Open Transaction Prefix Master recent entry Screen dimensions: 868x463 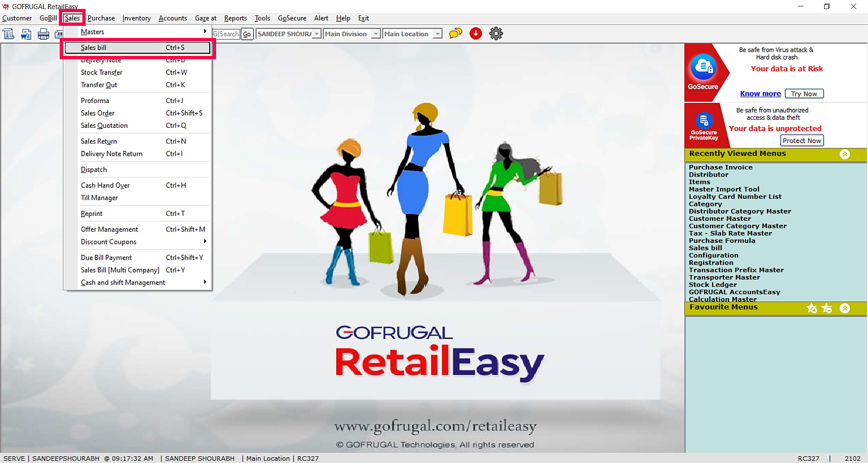[x=736, y=270]
